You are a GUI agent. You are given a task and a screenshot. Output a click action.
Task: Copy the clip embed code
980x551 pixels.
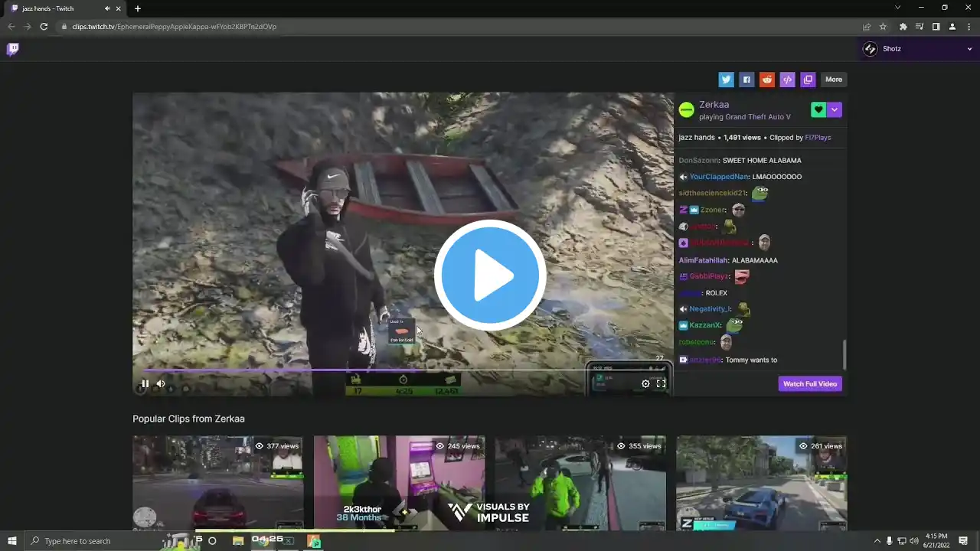point(787,80)
